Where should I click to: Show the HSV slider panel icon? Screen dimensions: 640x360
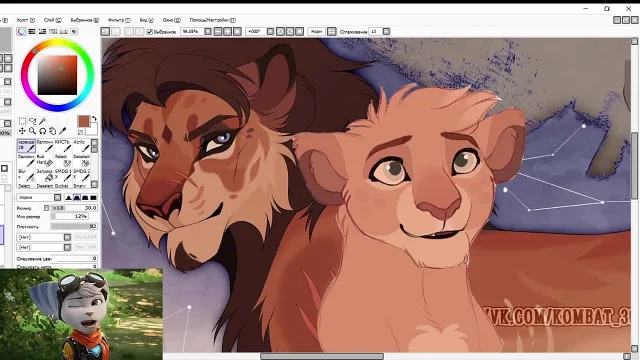42,31
